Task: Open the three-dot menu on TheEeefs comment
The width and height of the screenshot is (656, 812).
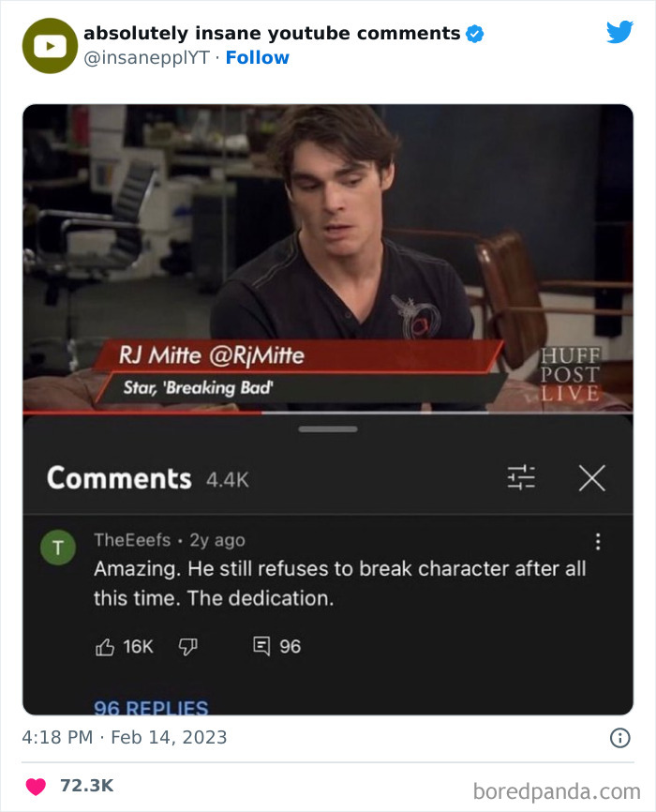Action: pos(598,542)
